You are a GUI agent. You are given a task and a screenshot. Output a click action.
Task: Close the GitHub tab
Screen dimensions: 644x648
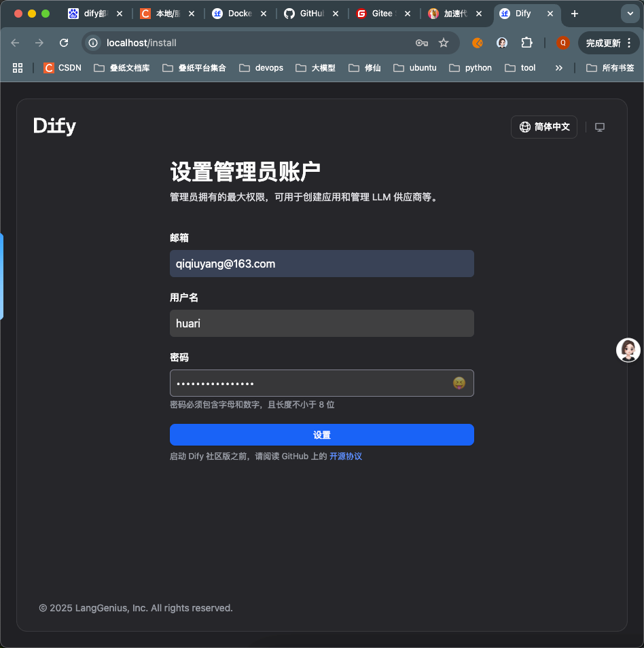point(336,14)
